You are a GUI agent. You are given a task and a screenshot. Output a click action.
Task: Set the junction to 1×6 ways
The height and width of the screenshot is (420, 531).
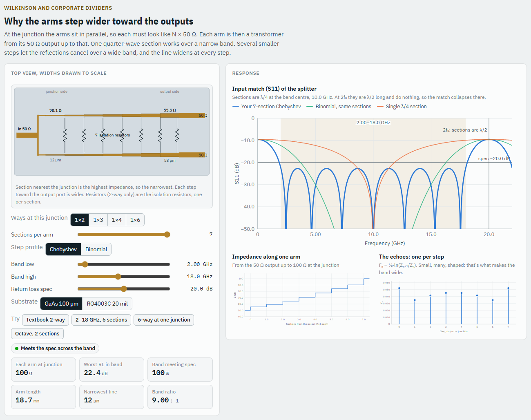tap(135, 220)
